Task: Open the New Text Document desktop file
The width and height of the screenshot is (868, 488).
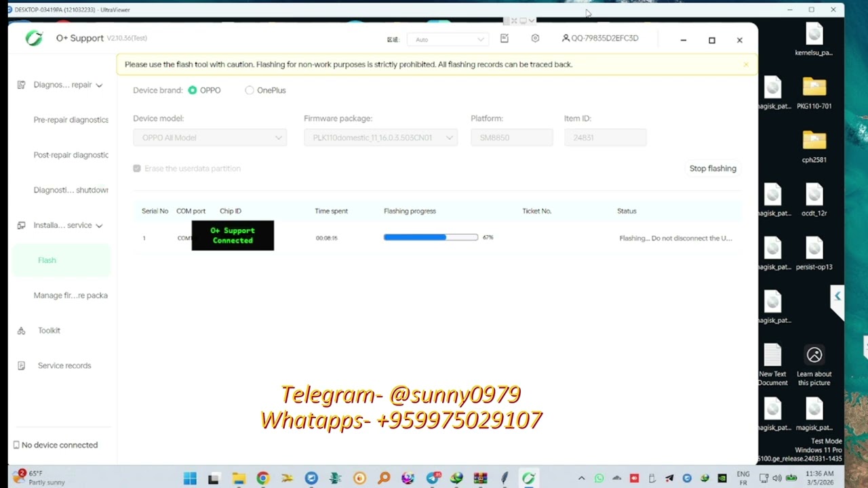Action: pos(772,365)
